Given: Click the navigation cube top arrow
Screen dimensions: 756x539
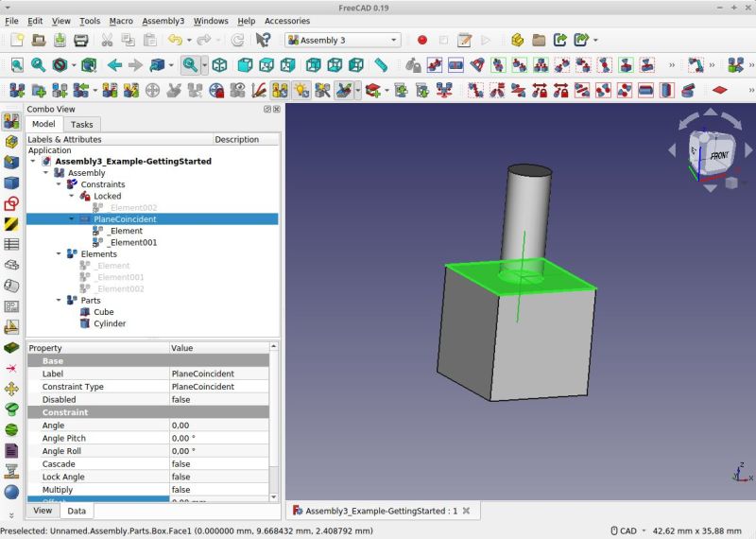Looking at the screenshot, I should click(711, 113).
